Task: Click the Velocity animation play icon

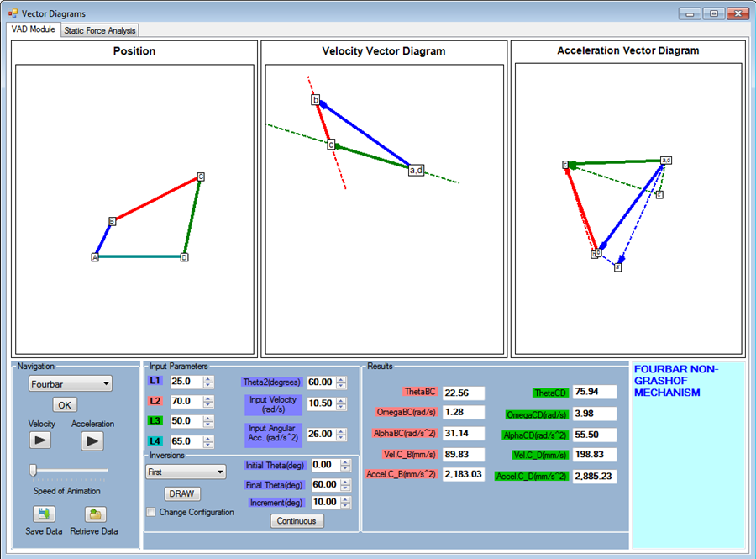Action: pos(40,440)
